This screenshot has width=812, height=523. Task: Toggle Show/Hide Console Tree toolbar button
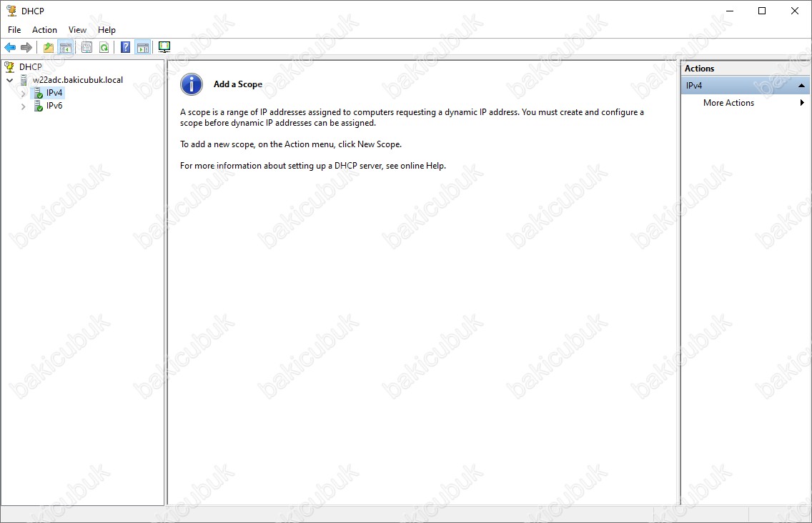click(x=65, y=48)
